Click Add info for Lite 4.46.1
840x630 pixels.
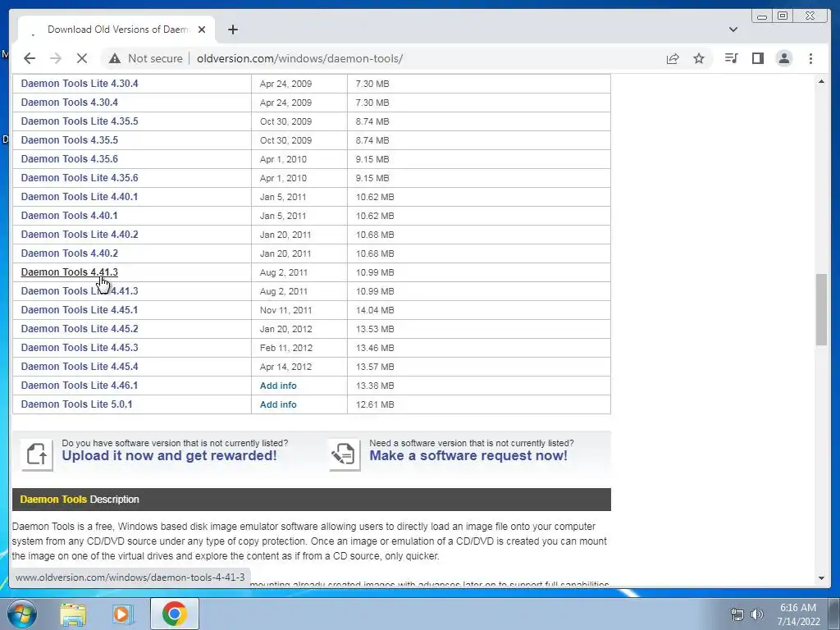pyautogui.click(x=278, y=386)
